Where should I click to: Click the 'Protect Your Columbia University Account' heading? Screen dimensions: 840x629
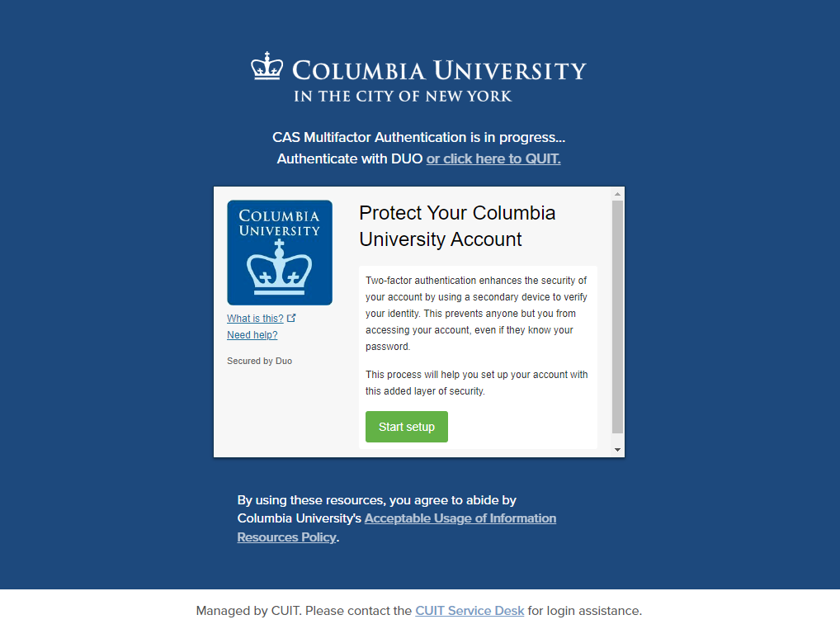click(x=457, y=225)
